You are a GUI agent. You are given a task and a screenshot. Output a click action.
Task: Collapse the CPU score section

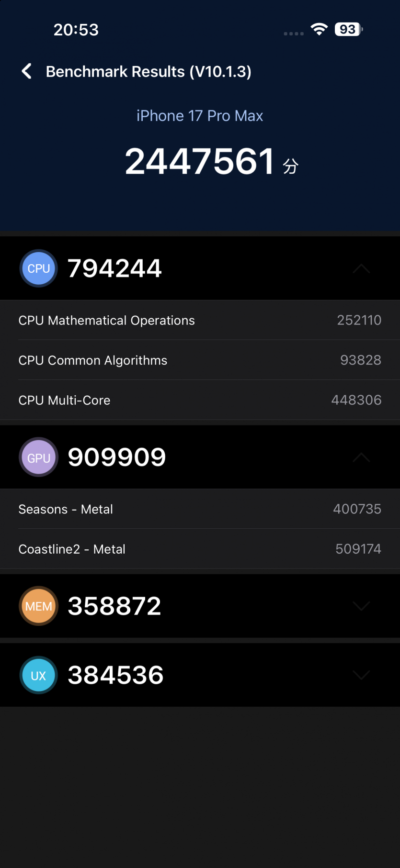pyautogui.click(x=361, y=268)
